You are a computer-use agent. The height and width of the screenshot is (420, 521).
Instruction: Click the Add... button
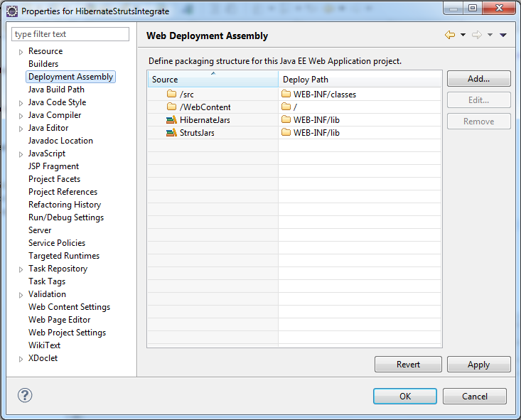[479, 79]
